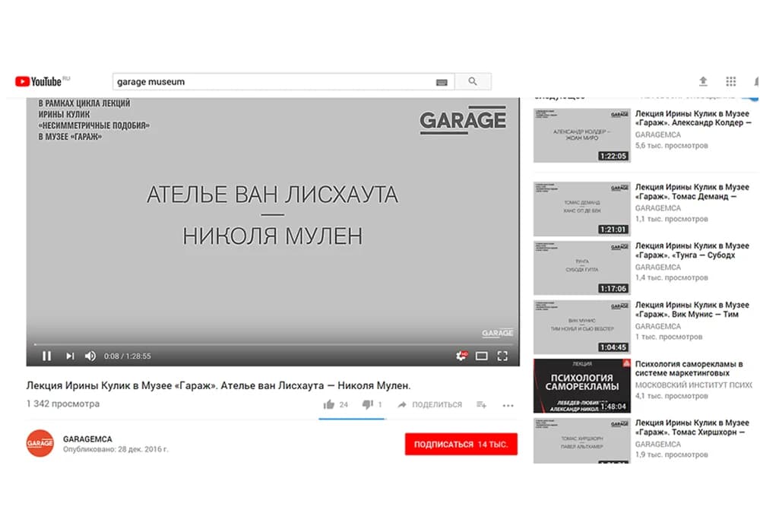
Task: Seek on the video progress bar
Action: (x=273, y=344)
